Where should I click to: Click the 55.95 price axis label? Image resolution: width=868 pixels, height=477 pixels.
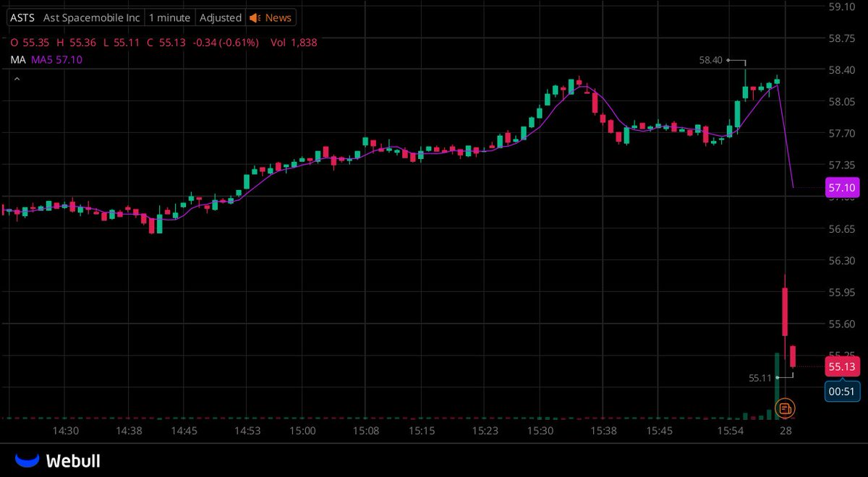tap(843, 293)
